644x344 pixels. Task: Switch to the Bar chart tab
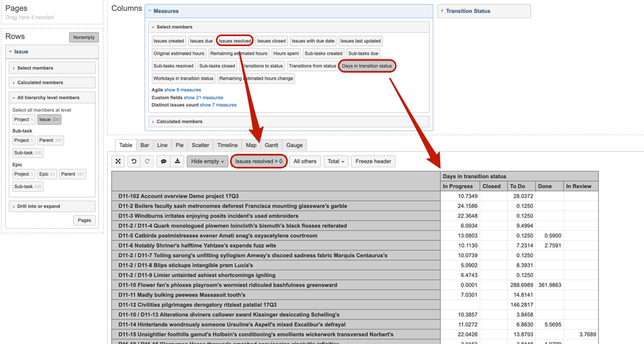point(144,146)
